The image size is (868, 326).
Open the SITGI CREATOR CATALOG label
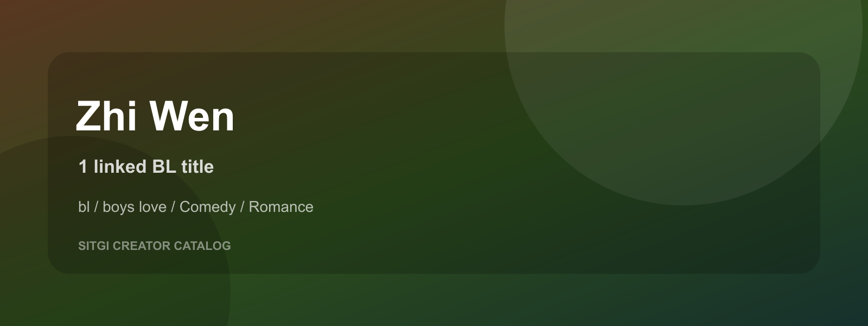click(155, 246)
